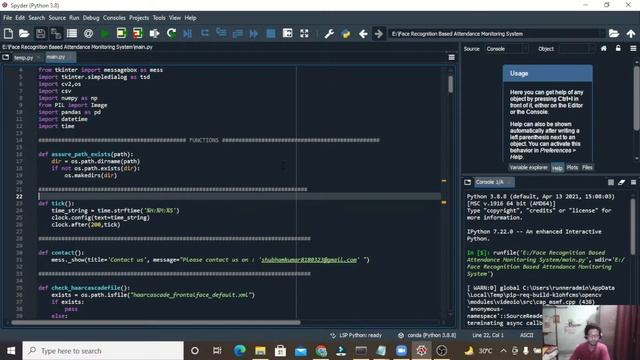Open Windows Start menu
Viewport: 640px width, 360px height.
11,351
